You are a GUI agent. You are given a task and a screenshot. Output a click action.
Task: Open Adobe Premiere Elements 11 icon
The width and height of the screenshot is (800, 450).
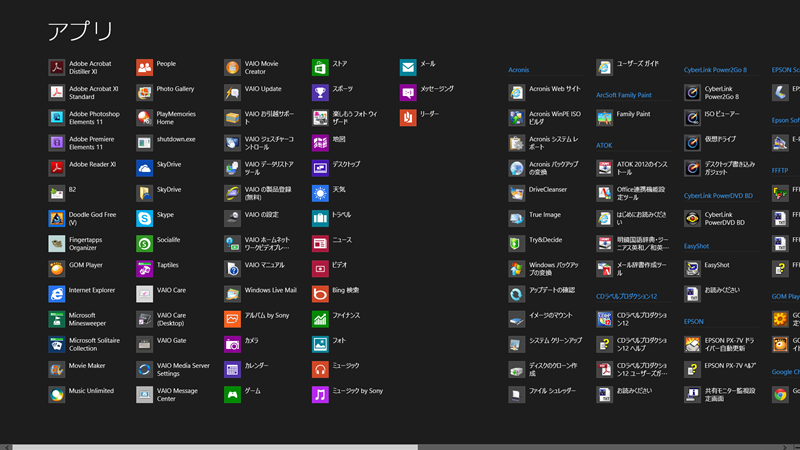coord(57,143)
